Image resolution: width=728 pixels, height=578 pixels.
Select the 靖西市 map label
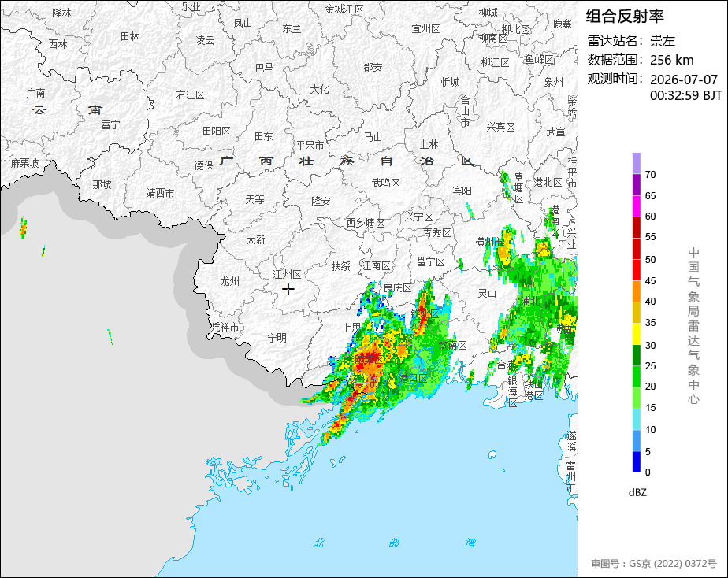coord(160,193)
